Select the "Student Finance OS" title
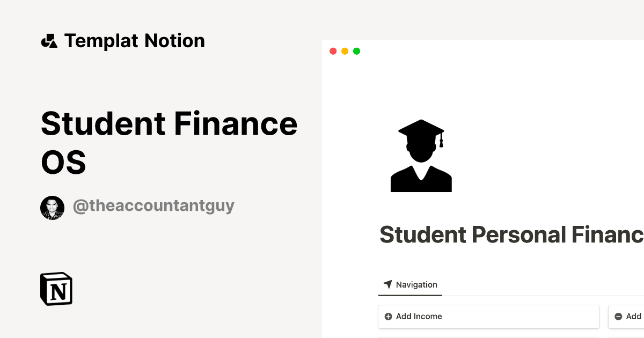Viewport: 644px width, 338px height. (169, 143)
